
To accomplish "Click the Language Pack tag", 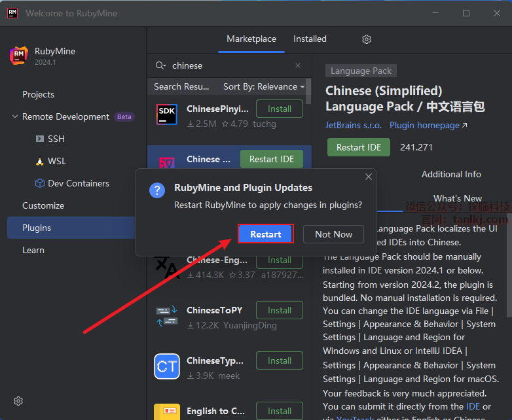I will 361,71.
